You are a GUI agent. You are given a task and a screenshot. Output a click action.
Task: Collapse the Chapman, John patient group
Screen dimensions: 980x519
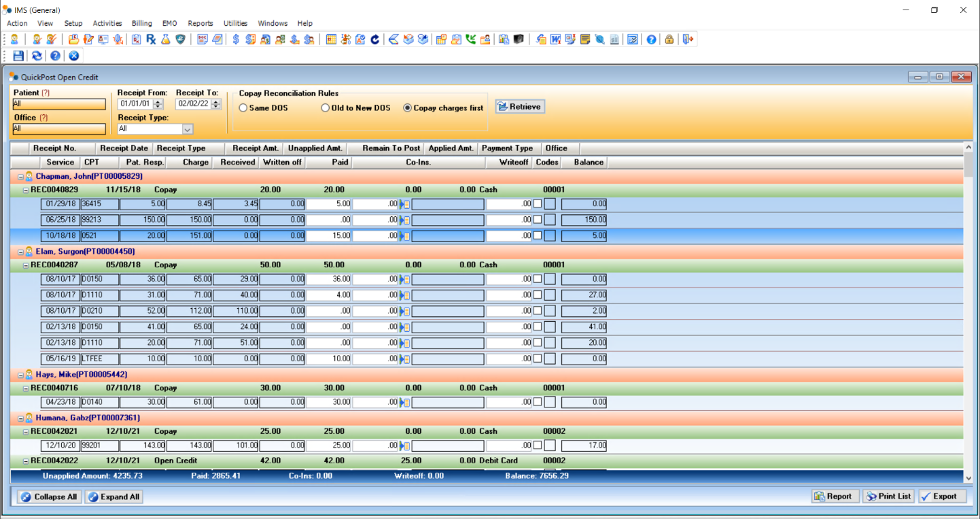click(20, 177)
